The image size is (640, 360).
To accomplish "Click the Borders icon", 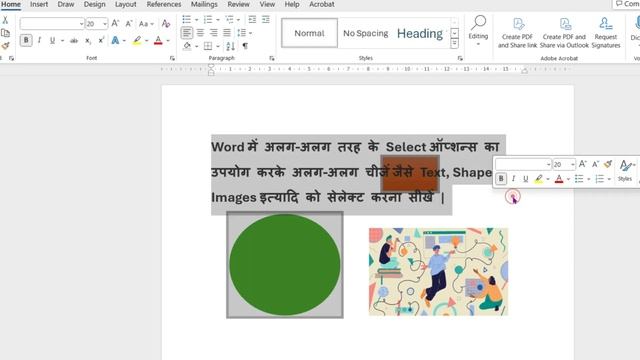I will [x=208, y=46].
